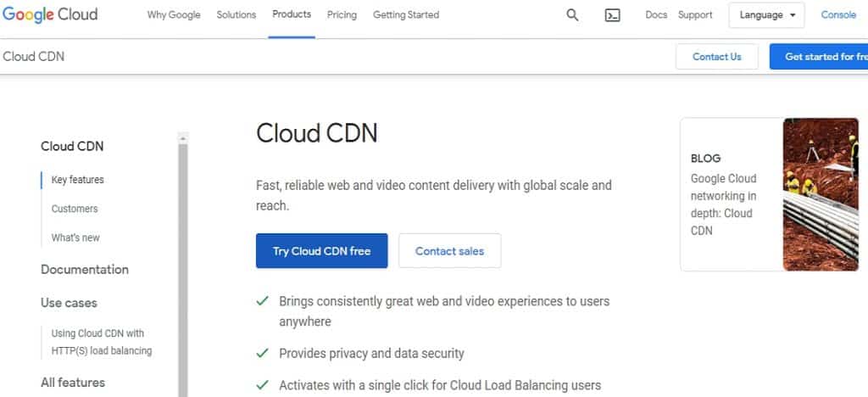Go to the Console link
Viewport: 868px width, 397px height.
point(838,15)
